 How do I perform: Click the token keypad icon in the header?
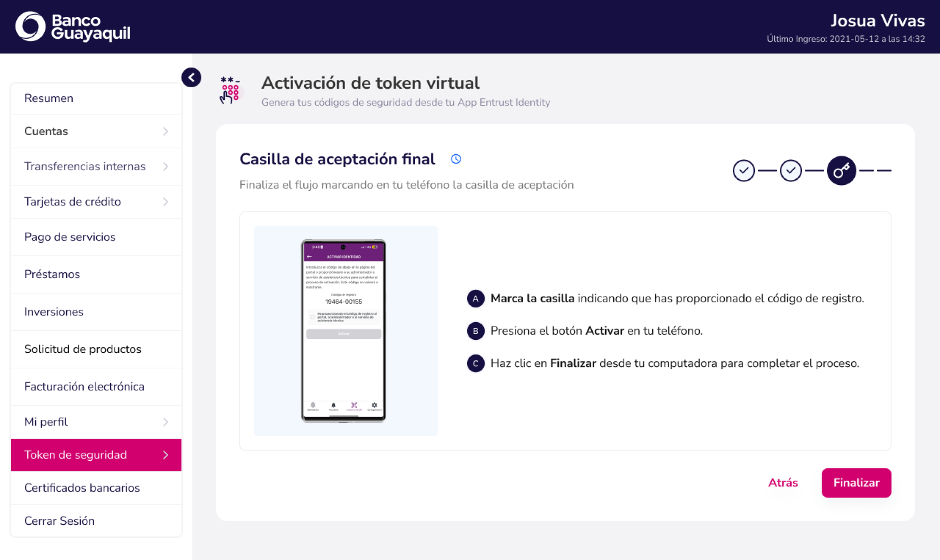tap(230, 90)
